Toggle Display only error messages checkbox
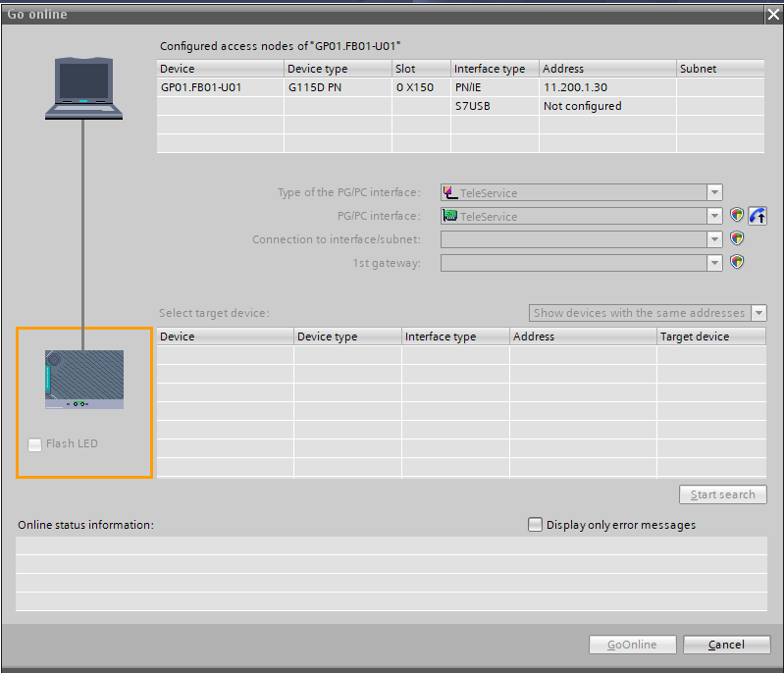Viewport: 784px width, 673px height. click(x=535, y=525)
